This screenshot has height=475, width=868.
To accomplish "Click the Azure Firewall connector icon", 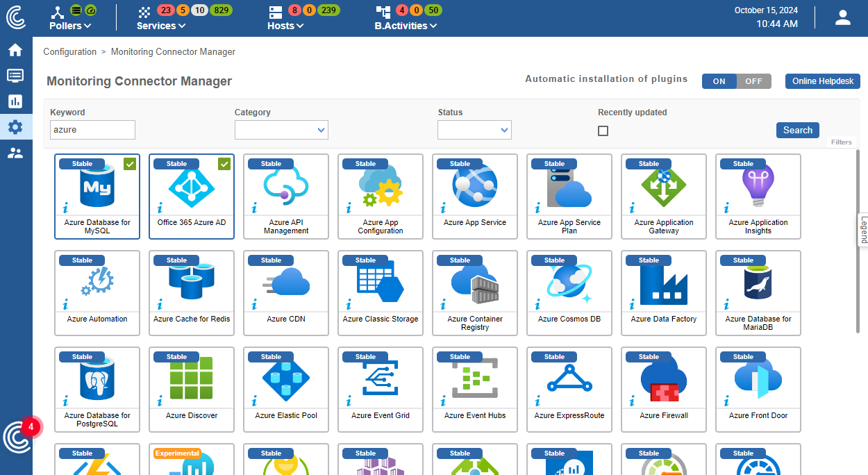I will pos(664,379).
